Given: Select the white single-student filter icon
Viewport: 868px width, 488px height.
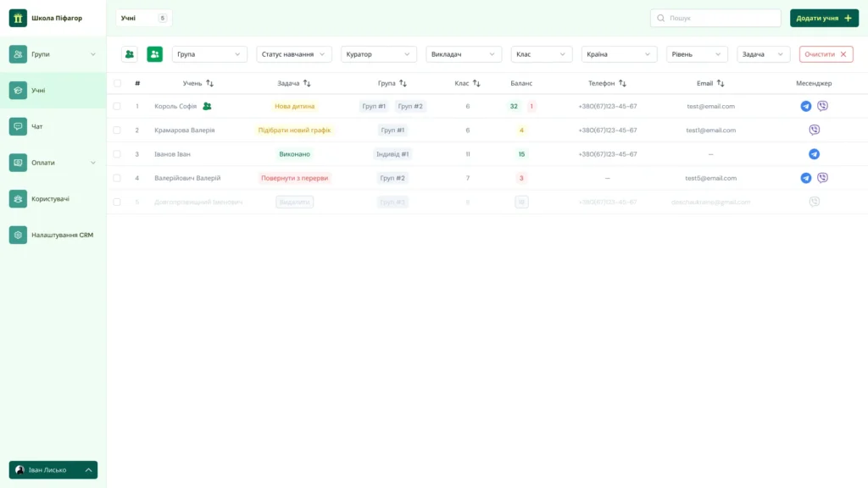Looking at the screenshot, I should coord(130,54).
